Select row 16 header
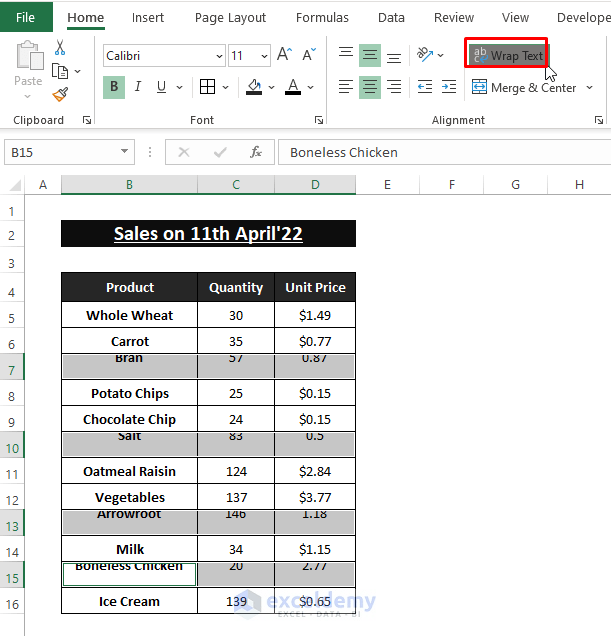The height and width of the screenshot is (636, 611). 12,601
